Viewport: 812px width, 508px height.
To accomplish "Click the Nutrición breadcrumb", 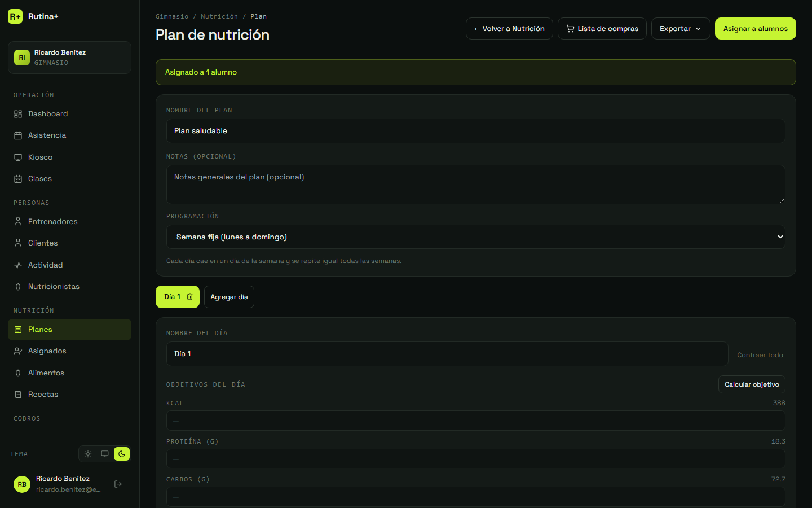I will (x=219, y=16).
